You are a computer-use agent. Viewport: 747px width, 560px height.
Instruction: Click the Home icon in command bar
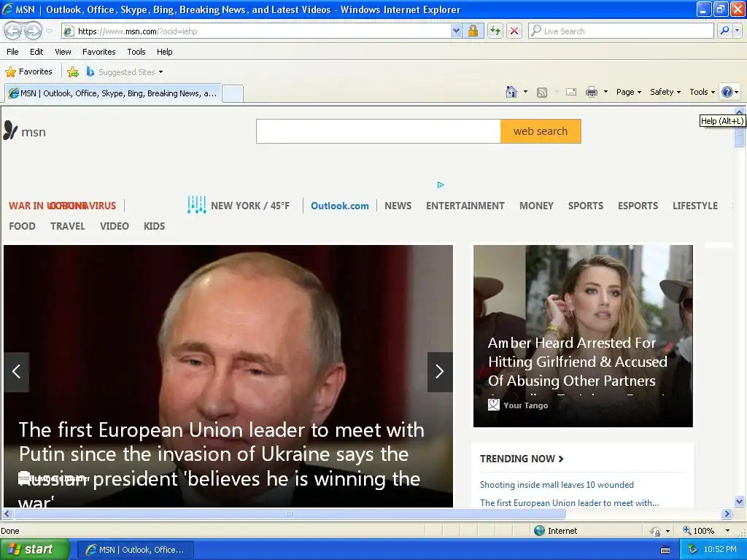(511, 92)
